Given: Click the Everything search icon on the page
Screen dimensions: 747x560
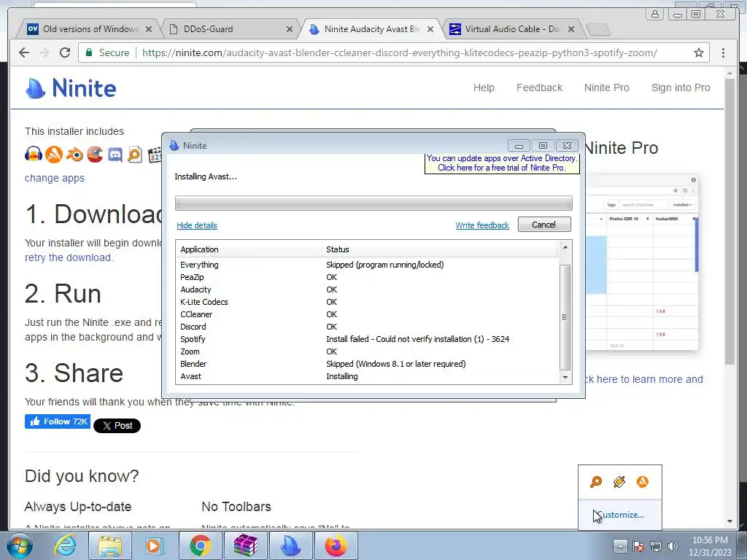Looking at the screenshot, I should pos(135,155).
